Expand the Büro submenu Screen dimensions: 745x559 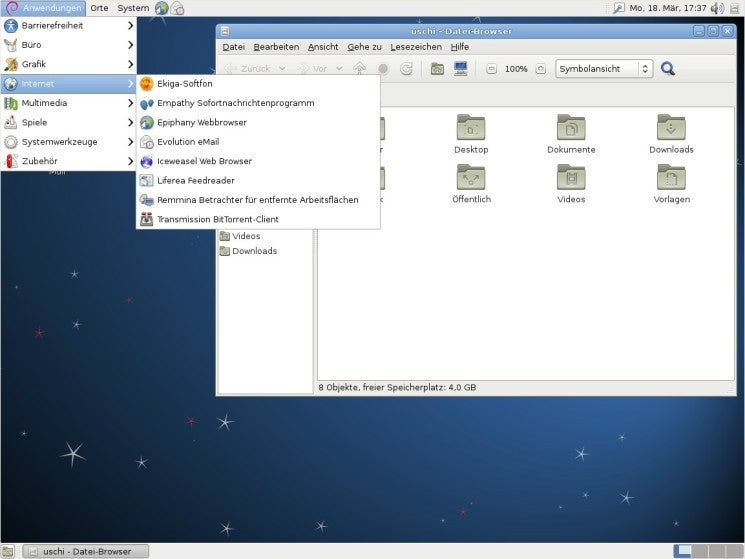tap(68, 45)
